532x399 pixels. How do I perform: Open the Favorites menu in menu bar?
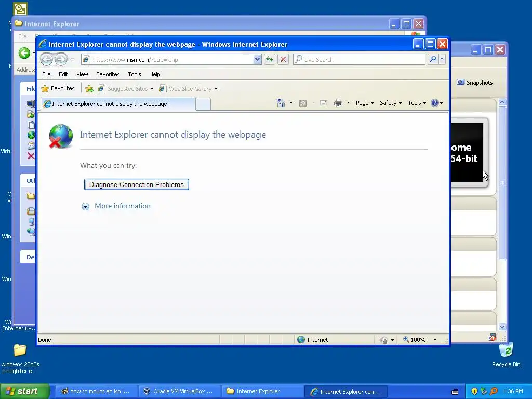pyautogui.click(x=108, y=74)
